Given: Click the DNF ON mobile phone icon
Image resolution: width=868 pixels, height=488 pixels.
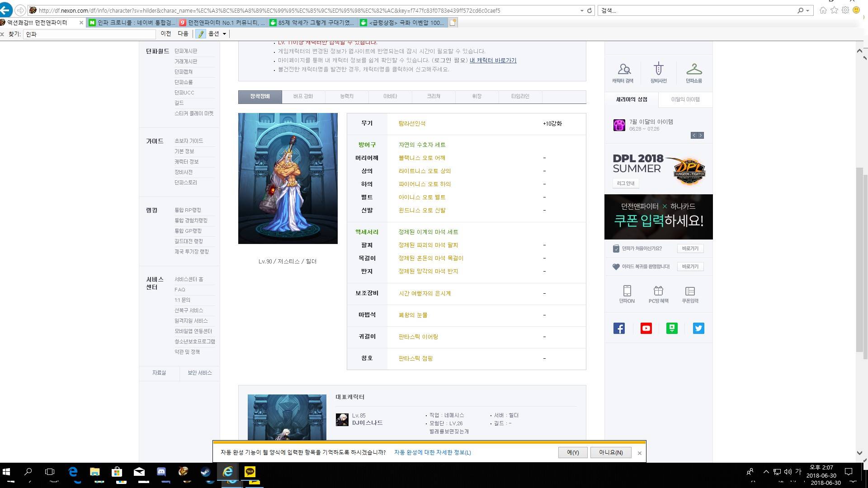Looking at the screenshot, I should coord(627,291).
